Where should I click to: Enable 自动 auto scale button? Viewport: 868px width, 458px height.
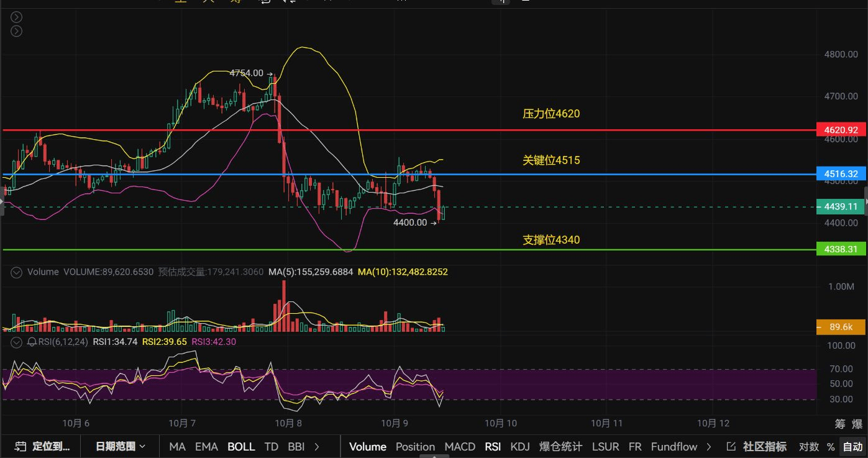click(x=852, y=446)
